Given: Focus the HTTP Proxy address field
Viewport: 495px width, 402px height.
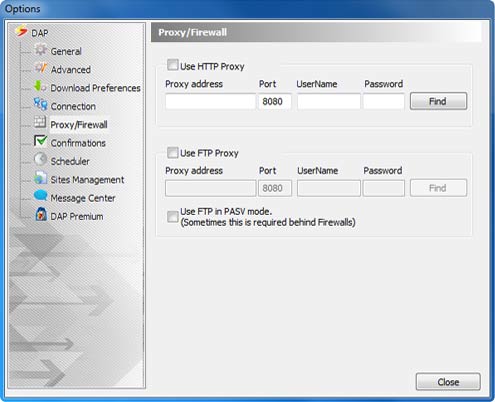Looking at the screenshot, I should (x=210, y=101).
